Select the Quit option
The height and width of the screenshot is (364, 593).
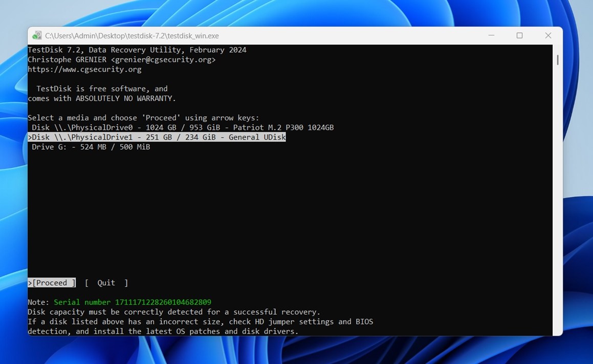(x=106, y=283)
